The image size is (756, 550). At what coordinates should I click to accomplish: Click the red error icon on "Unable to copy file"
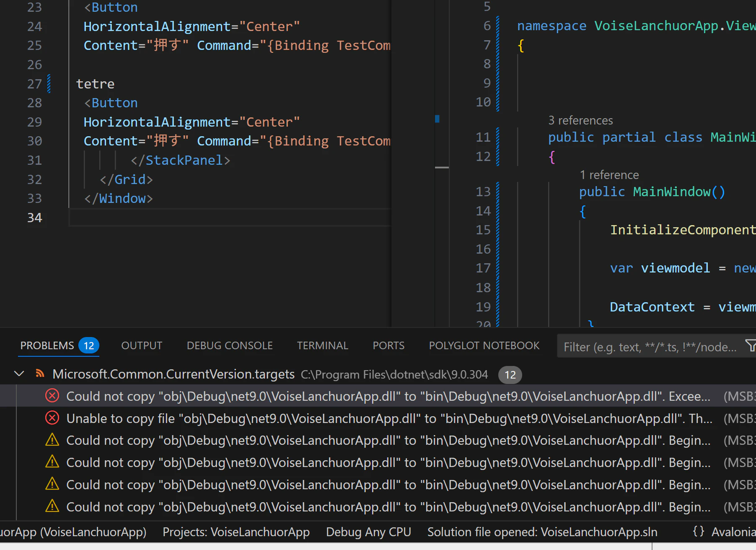[x=52, y=418]
